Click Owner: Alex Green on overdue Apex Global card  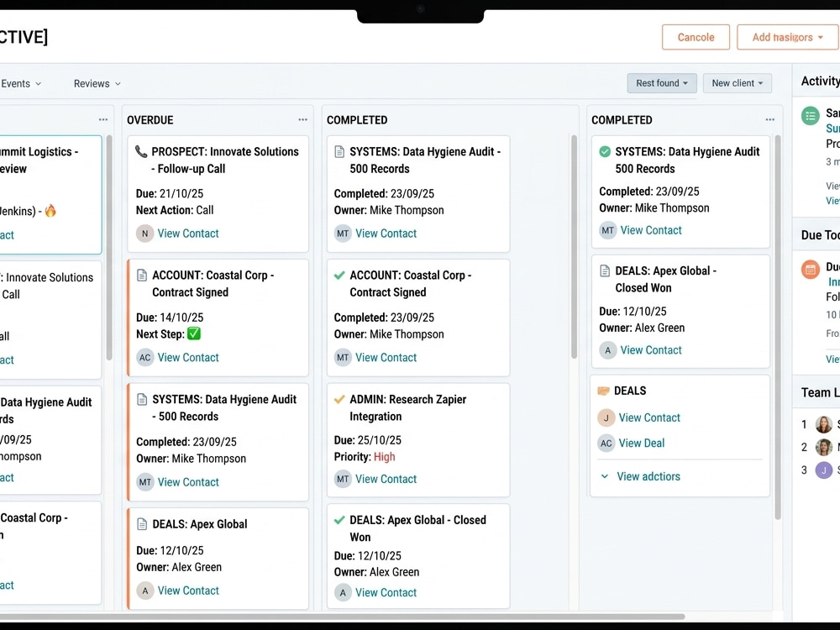[178, 567]
